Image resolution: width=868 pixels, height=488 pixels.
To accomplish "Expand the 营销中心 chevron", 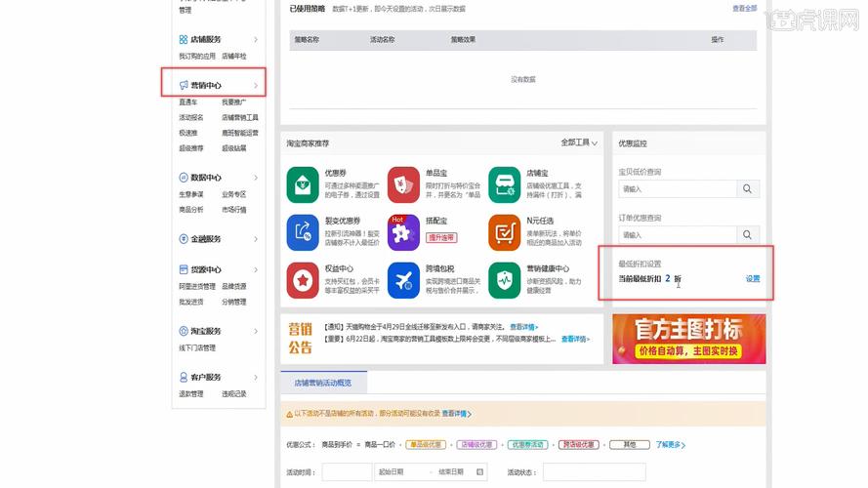I will point(256,85).
